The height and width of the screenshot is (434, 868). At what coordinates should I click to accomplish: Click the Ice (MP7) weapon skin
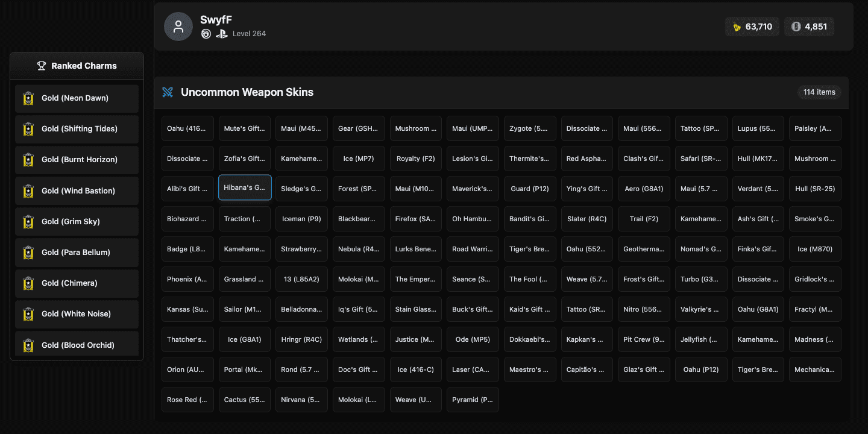tap(359, 159)
